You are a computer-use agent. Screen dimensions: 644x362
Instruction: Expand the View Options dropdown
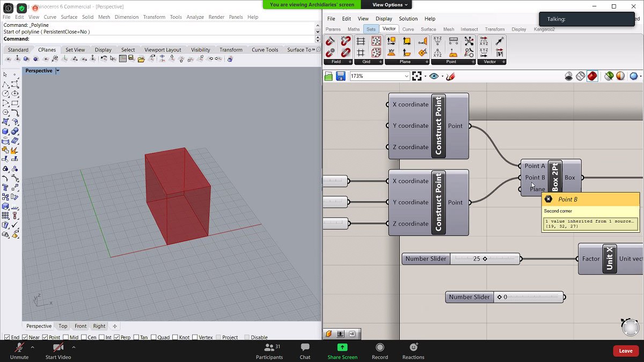pos(390,5)
